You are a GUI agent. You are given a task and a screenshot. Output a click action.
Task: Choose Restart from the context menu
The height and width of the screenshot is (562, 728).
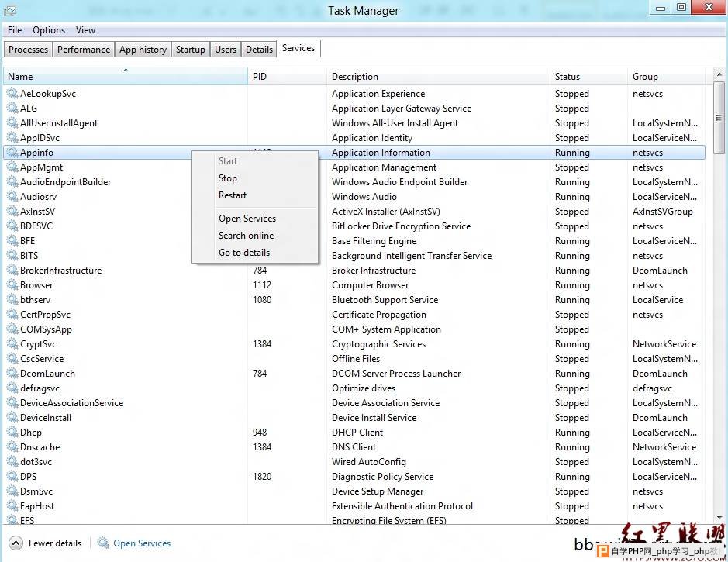click(x=233, y=195)
